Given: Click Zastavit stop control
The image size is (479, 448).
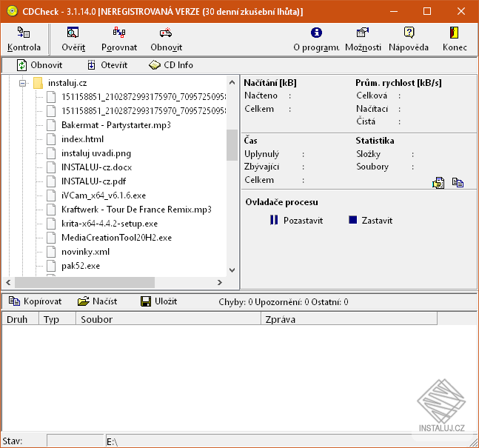Looking at the screenshot, I should click(x=370, y=221).
